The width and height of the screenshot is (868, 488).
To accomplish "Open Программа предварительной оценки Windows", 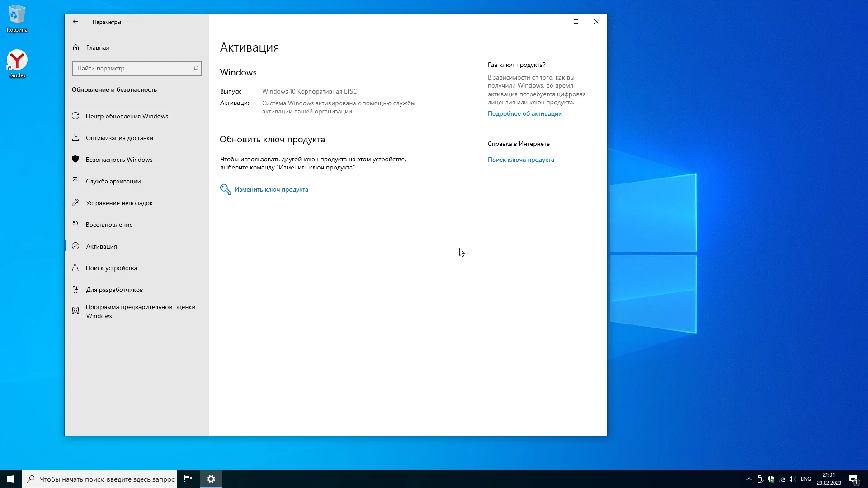I will (x=140, y=311).
